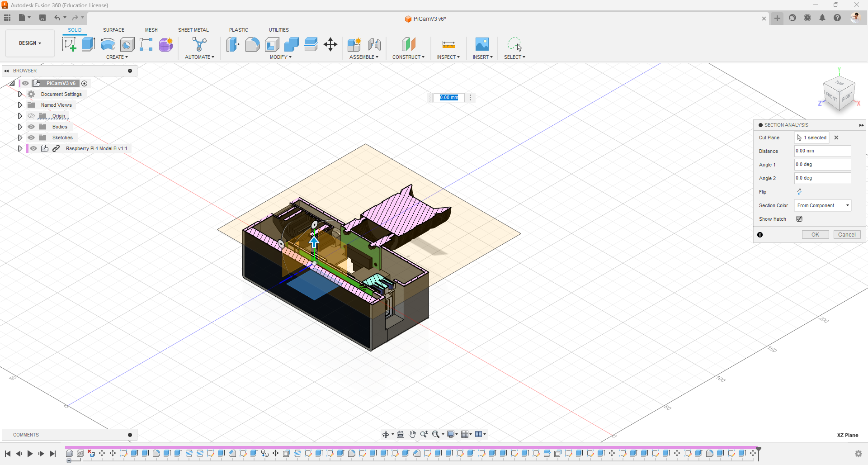Hide the Bodies folder
The image size is (868, 465).
click(31, 127)
